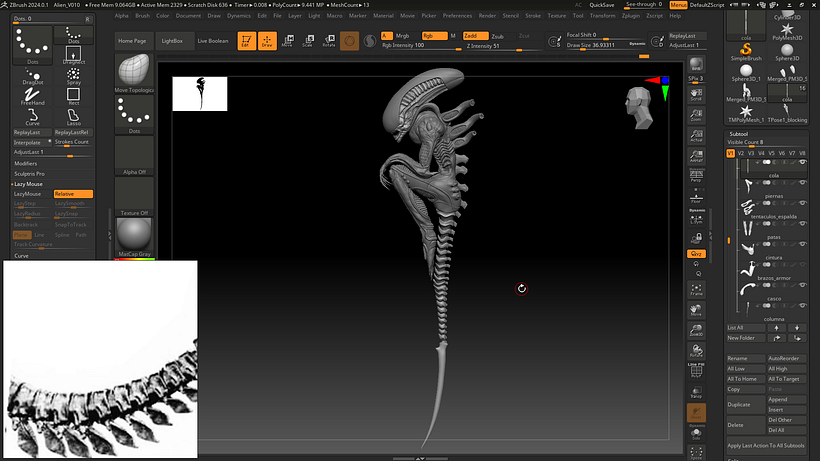Toggle the Xyz rotation mode
The width and height of the screenshot is (820, 461).
pyautogui.click(x=696, y=253)
